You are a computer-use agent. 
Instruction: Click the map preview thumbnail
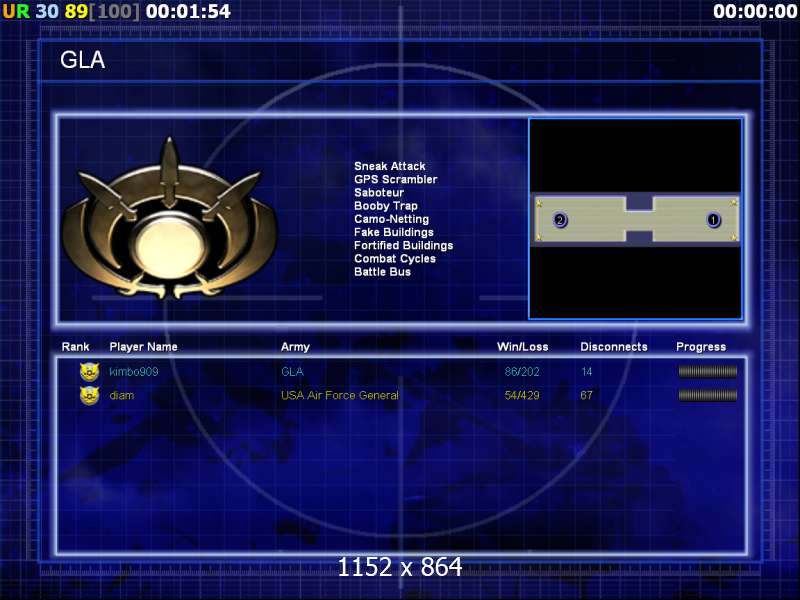pos(636,219)
